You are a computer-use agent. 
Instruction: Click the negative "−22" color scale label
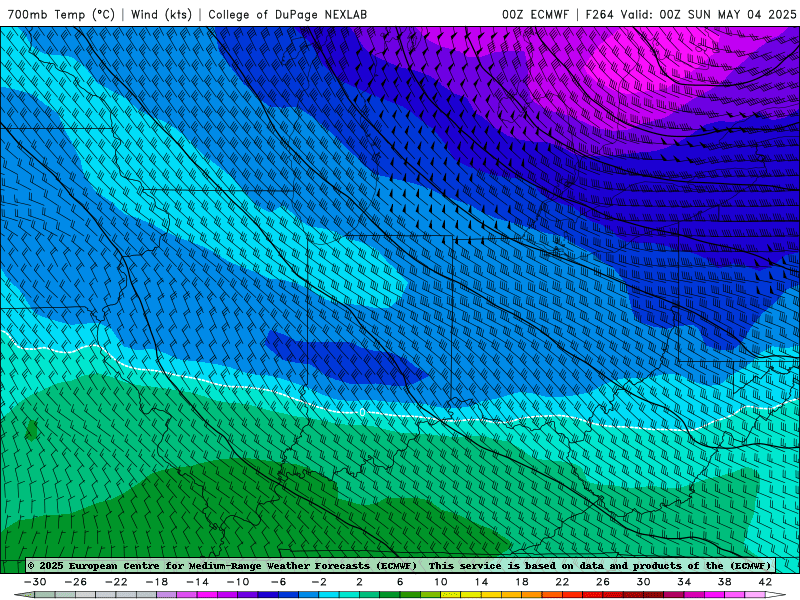tap(116, 582)
